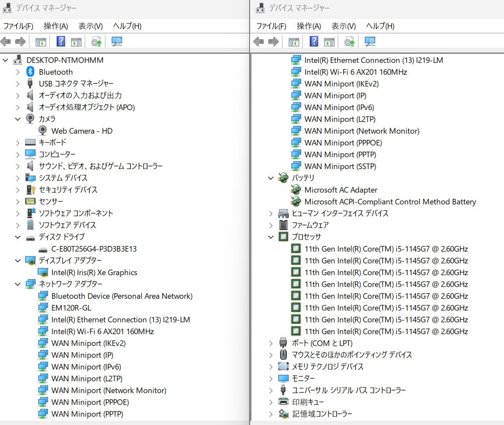This screenshot has height=425, width=504.
Task: Collapse the カメラ category
Action: (x=17, y=119)
